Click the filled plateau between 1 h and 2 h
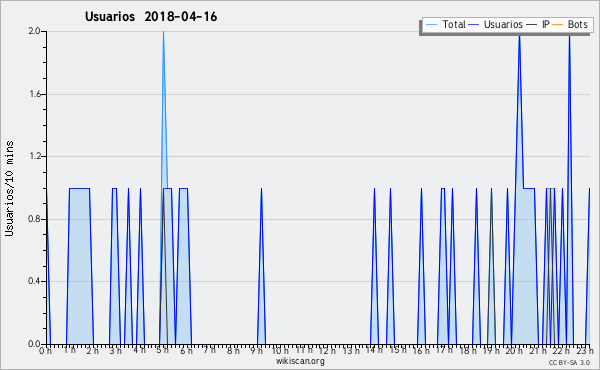The height and width of the screenshot is (370, 600). pos(80,266)
